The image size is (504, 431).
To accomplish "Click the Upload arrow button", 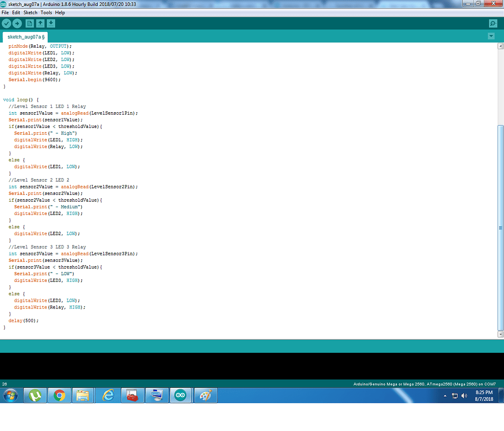I will (x=17, y=24).
